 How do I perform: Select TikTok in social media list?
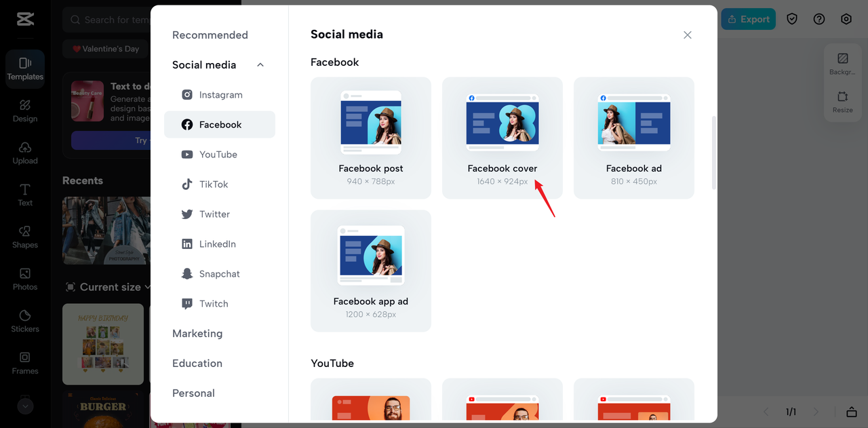220,184
